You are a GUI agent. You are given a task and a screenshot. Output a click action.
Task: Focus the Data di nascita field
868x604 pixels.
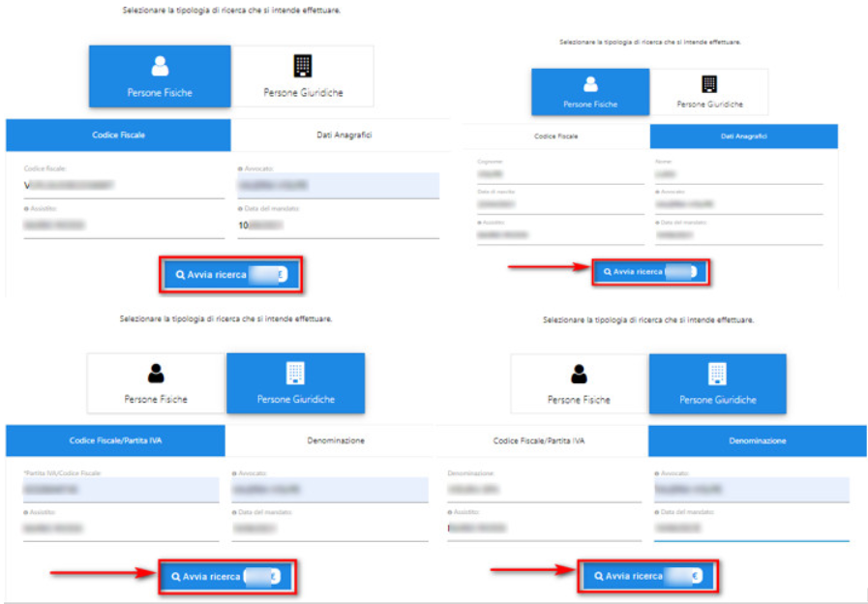(x=555, y=205)
